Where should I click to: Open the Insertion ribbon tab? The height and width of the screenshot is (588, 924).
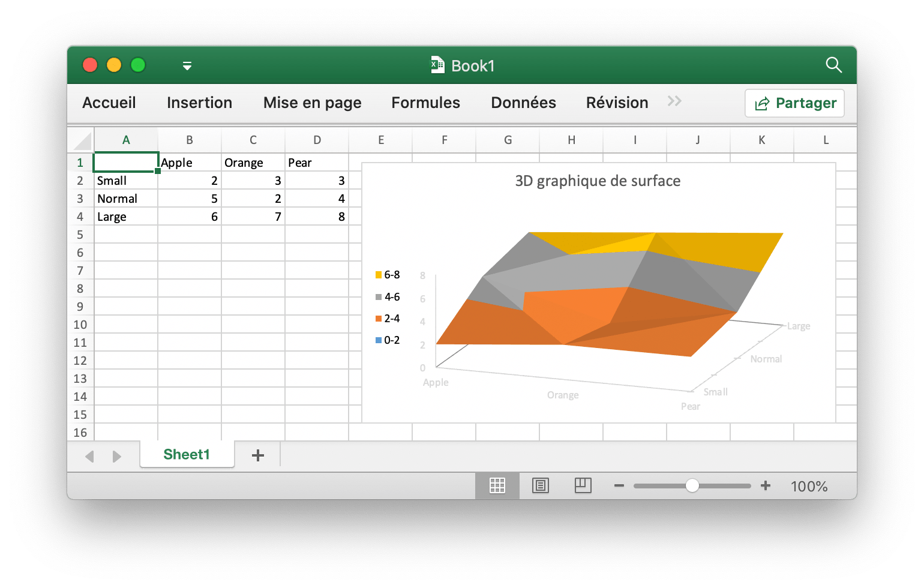click(199, 103)
